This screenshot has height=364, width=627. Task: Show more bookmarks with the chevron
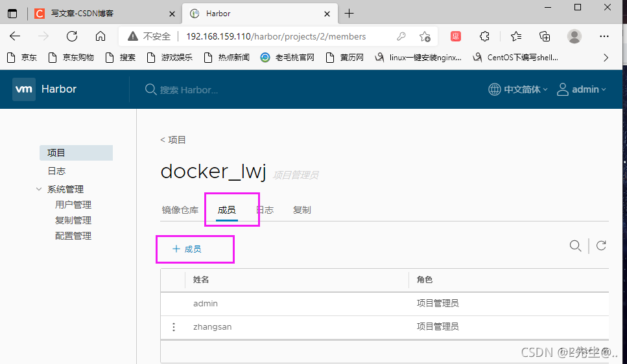tap(606, 58)
